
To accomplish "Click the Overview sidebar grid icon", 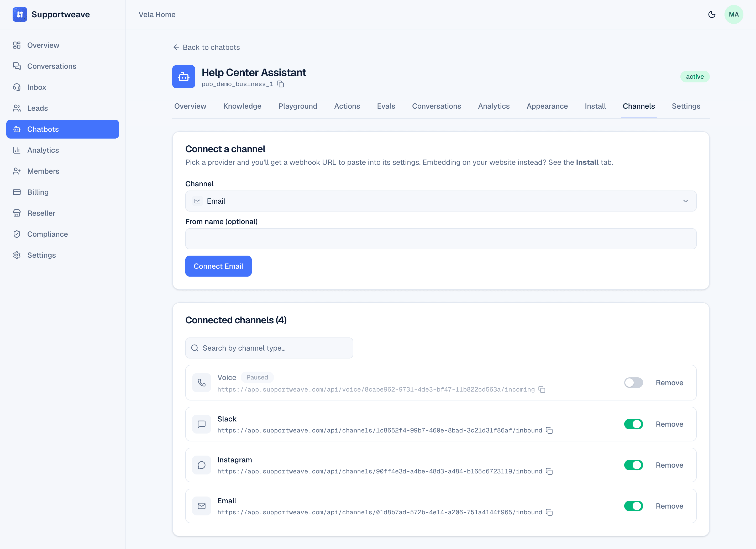I will point(17,45).
